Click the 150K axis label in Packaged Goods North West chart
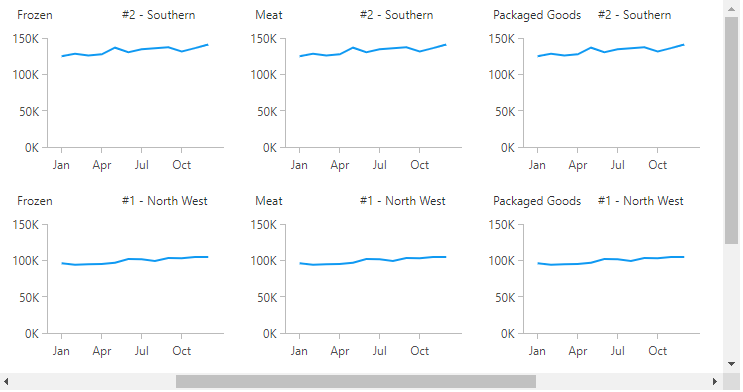Viewport: 743px width, 392px height. tap(502, 225)
